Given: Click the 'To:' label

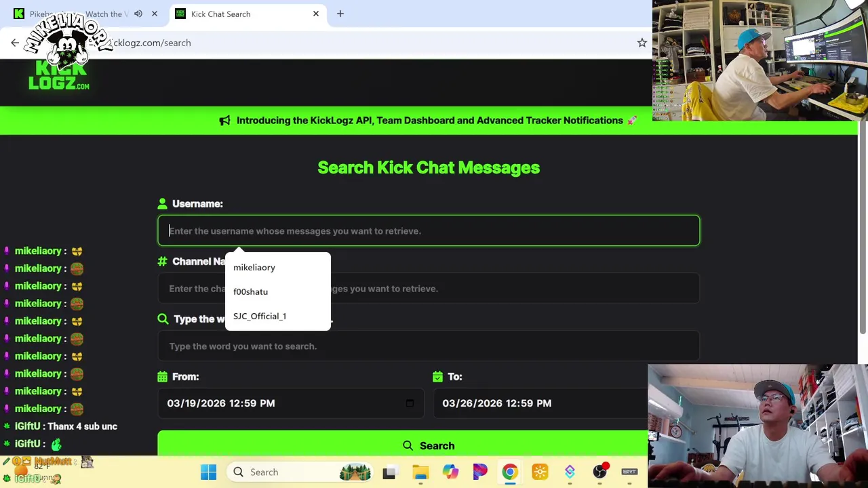Looking at the screenshot, I should tap(454, 376).
